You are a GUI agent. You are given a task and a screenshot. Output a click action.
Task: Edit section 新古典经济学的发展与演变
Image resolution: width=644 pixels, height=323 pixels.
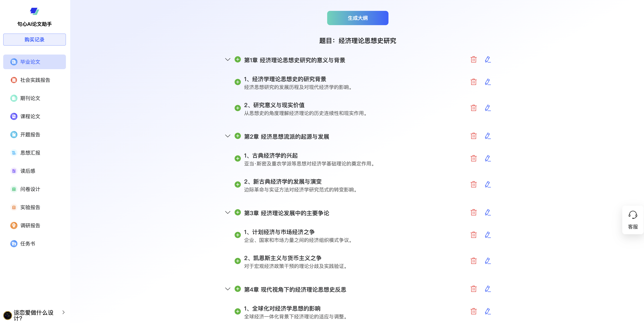[488, 184]
